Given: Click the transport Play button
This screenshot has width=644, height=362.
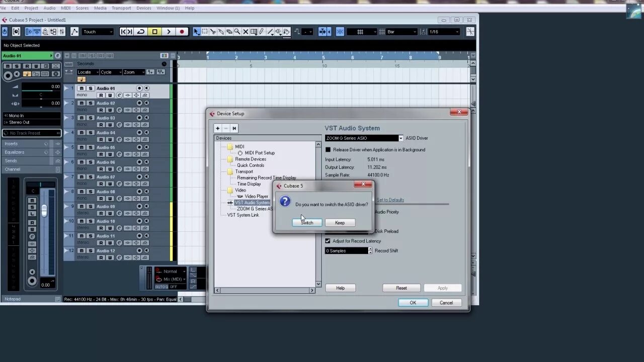Looking at the screenshot, I should tap(169, 32).
